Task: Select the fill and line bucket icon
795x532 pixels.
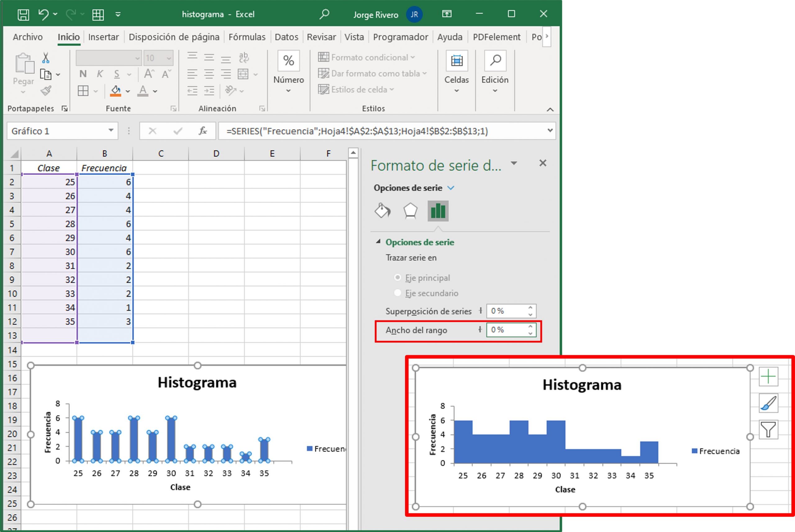Action: coord(382,210)
